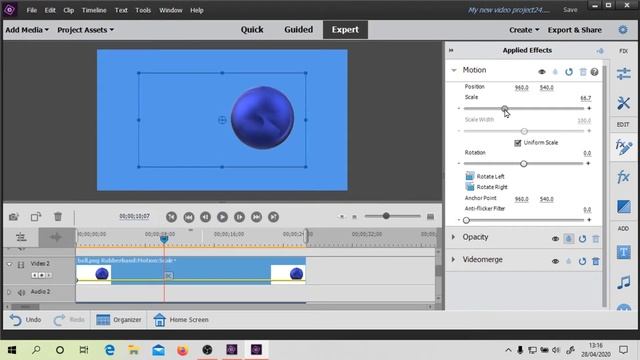This screenshot has width=640, height=360.
Task: Switch to Guided mode tab
Action: click(x=298, y=30)
